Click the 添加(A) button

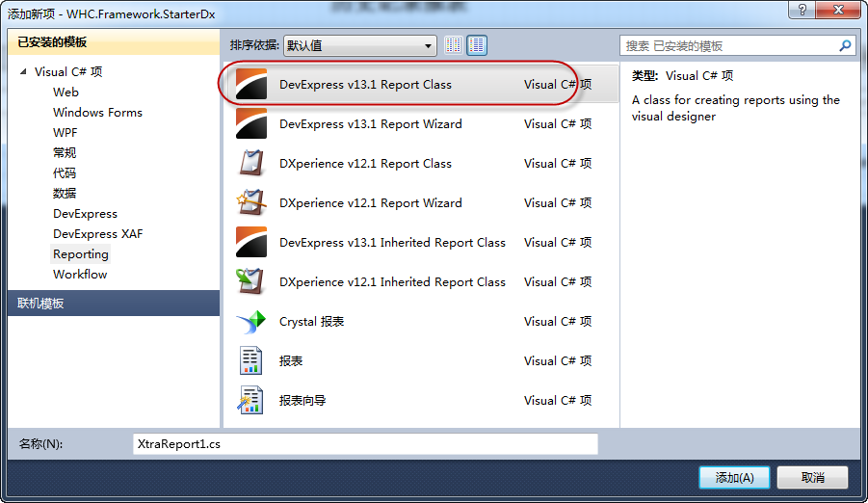[x=734, y=478]
